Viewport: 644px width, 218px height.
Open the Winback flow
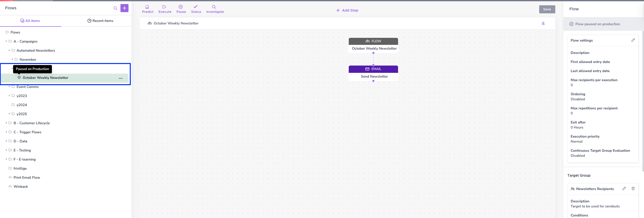21,186
